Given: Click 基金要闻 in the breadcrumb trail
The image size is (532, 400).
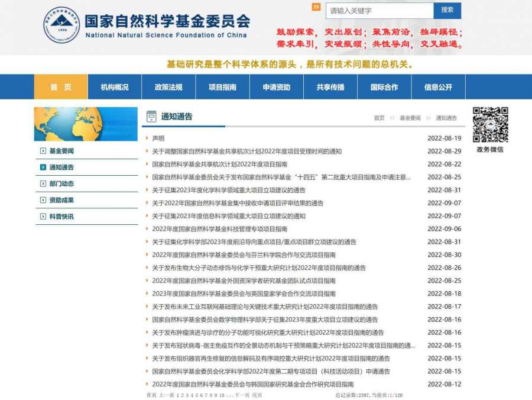Looking at the screenshot, I should pos(410,118).
